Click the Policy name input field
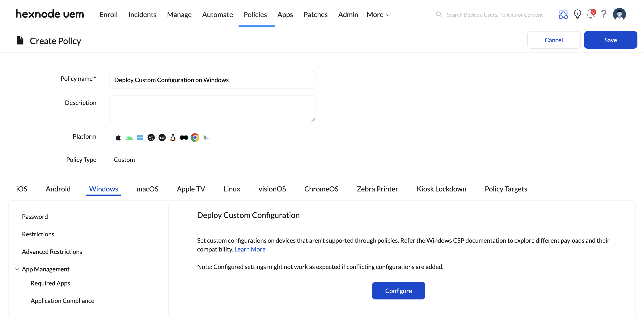The height and width of the screenshot is (315, 644). (212, 80)
